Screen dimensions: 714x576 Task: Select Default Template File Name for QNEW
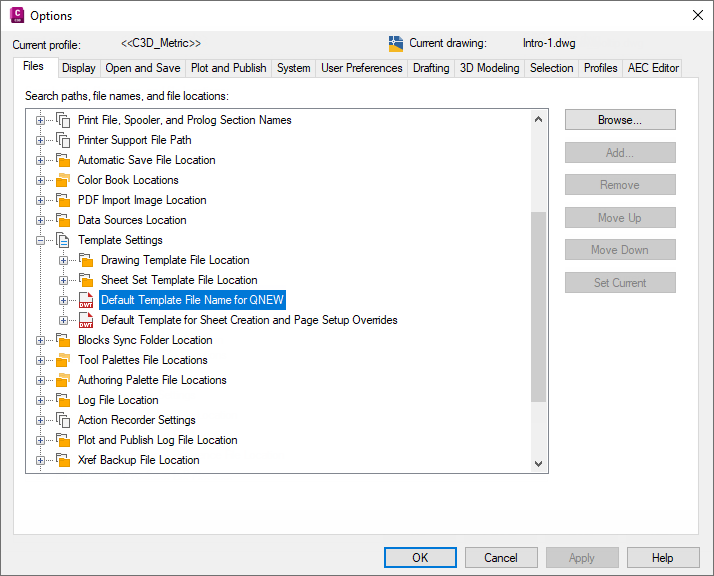coord(192,300)
